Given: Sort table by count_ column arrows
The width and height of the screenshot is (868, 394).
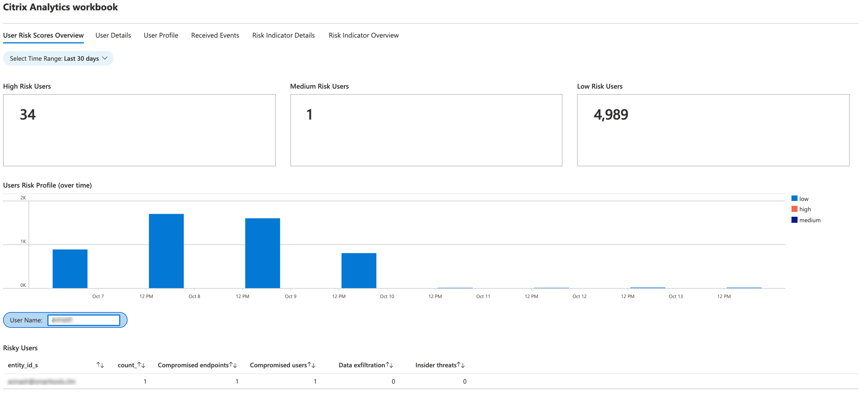Looking at the screenshot, I should tap(141, 365).
